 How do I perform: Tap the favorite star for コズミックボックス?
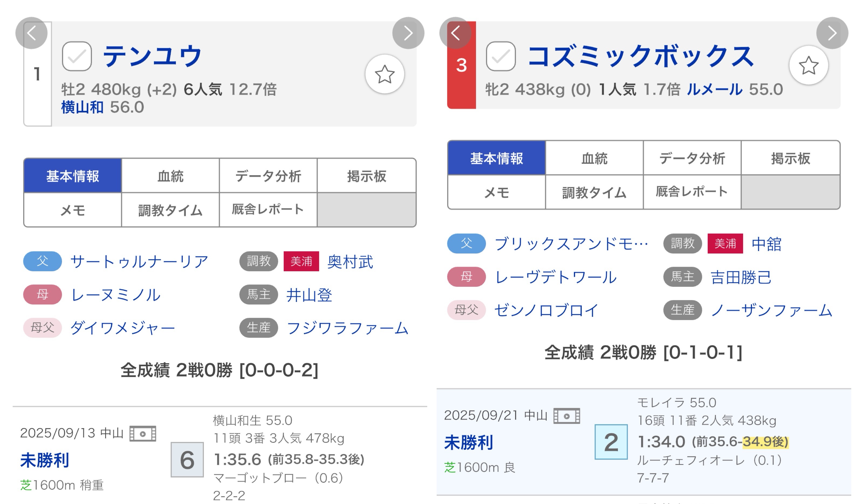pos(808,65)
